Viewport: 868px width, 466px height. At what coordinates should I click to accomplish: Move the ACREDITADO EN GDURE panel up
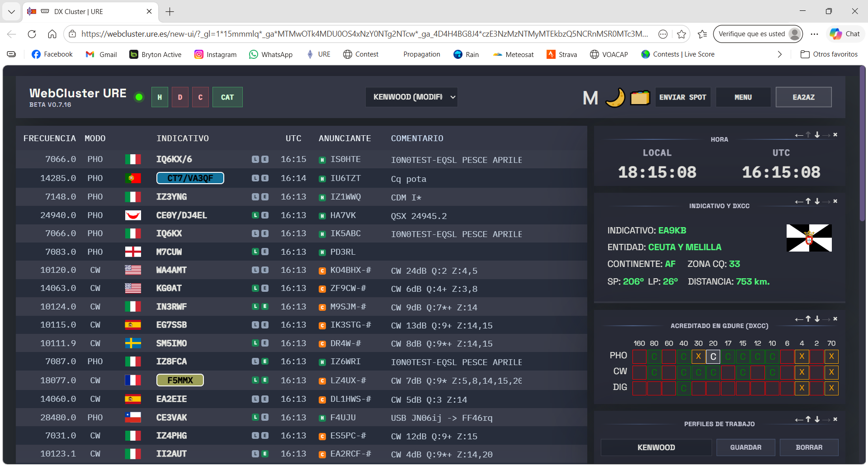click(x=808, y=319)
